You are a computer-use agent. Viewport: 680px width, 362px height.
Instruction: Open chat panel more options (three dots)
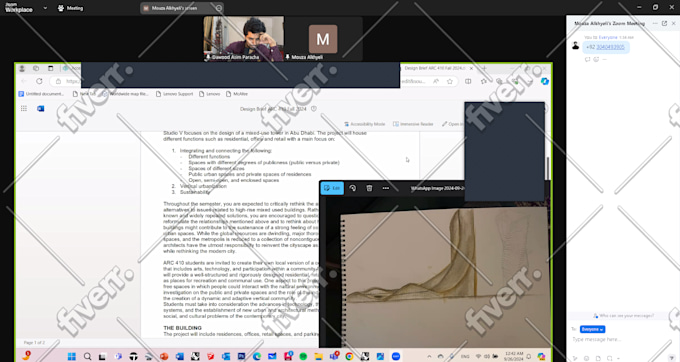(655, 23)
